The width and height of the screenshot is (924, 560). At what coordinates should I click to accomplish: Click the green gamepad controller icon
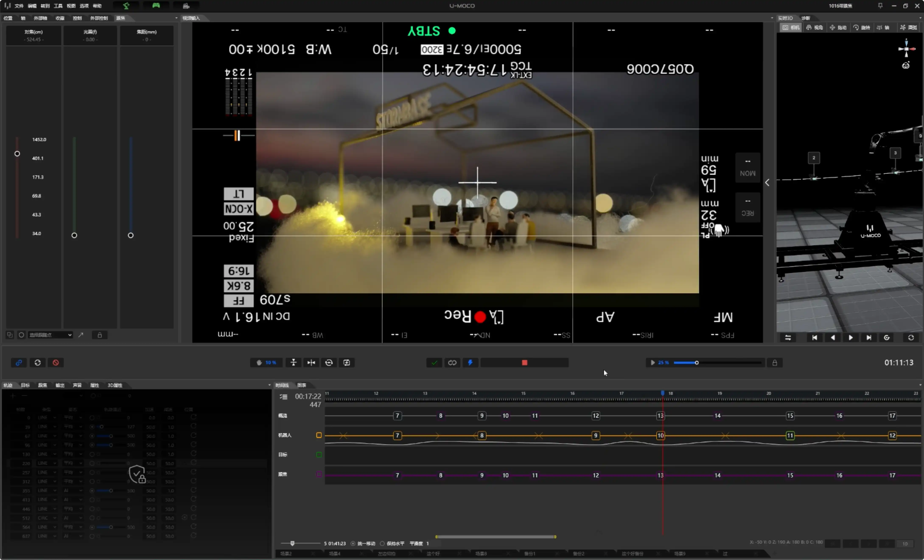point(156,6)
